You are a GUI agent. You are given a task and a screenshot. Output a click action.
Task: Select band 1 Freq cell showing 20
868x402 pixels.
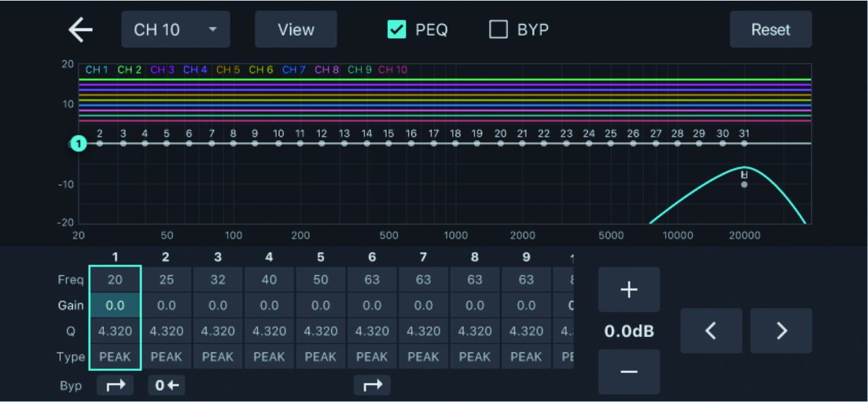115,280
